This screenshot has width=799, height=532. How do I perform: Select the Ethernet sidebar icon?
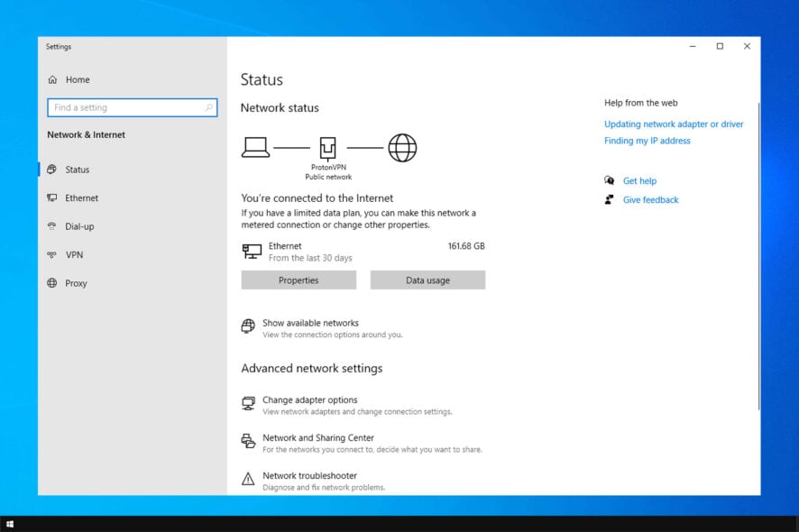[x=51, y=197]
